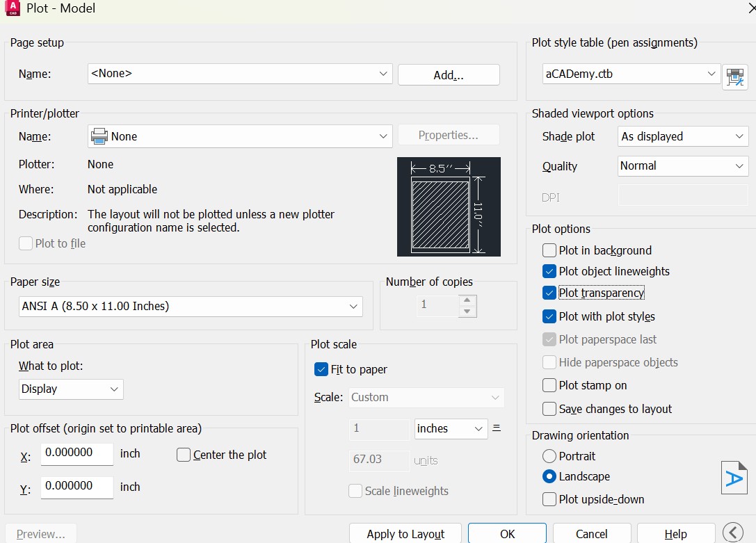Click the Scale lineweights checkbox

point(355,491)
